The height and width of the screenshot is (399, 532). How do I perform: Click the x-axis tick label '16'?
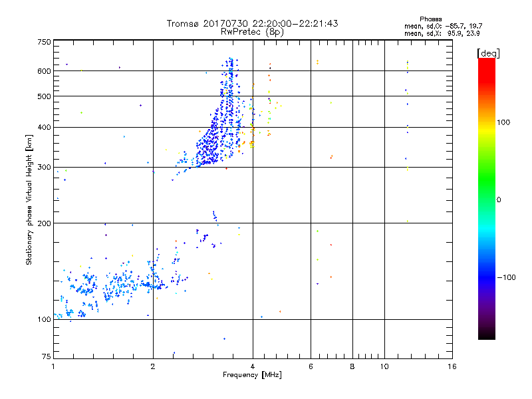click(452, 366)
